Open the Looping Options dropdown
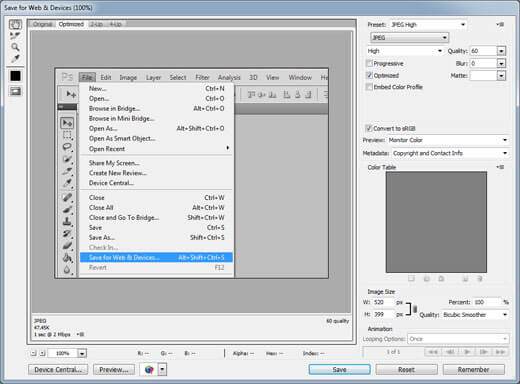This screenshot has width=520, height=384. [x=458, y=339]
